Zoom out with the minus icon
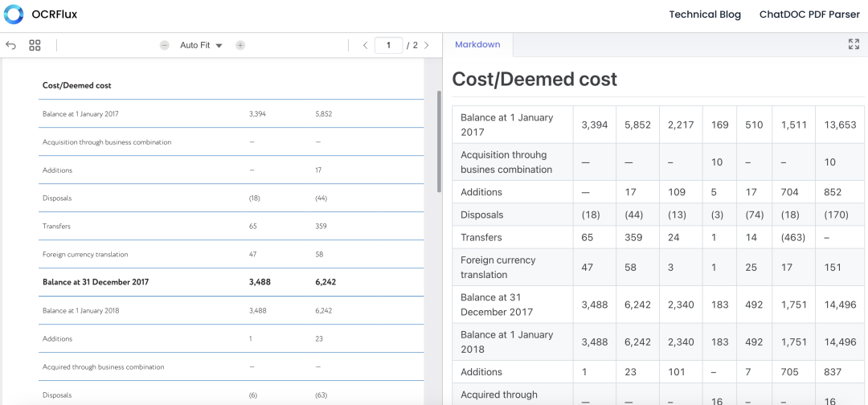This screenshot has height=405, width=868. click(165, 45)
